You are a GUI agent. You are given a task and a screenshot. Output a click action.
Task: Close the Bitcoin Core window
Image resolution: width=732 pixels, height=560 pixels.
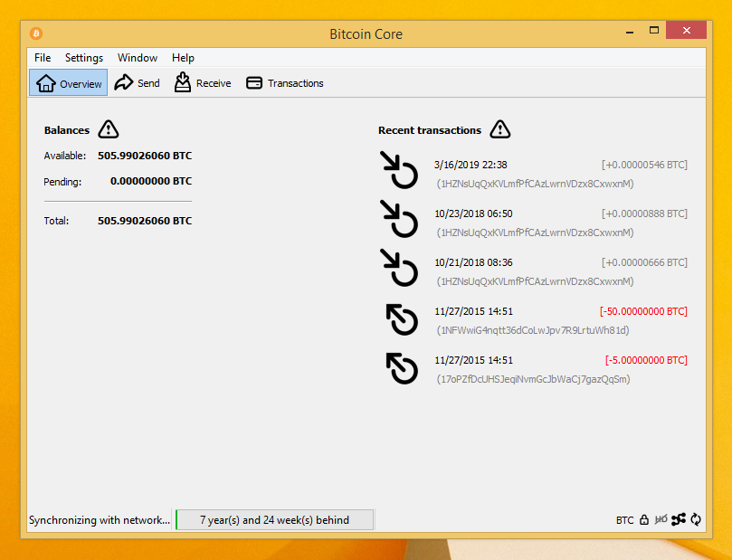click(x=686, y=31)
